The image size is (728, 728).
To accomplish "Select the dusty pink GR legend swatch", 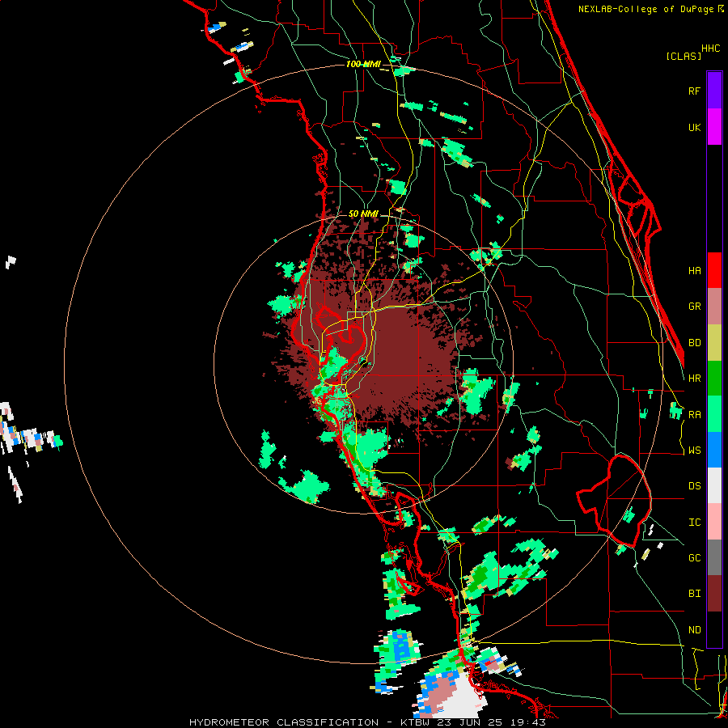I will pos(714,307).
